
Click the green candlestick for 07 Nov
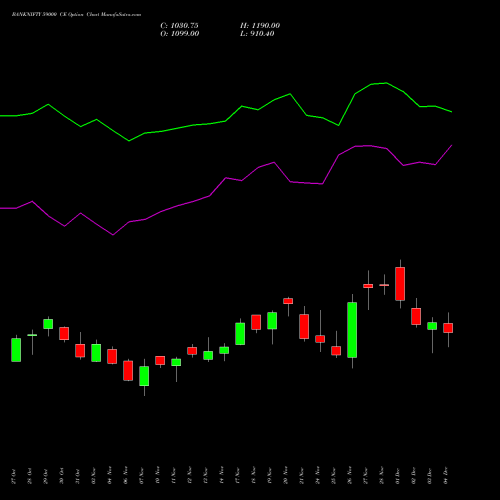click(144, 376)
